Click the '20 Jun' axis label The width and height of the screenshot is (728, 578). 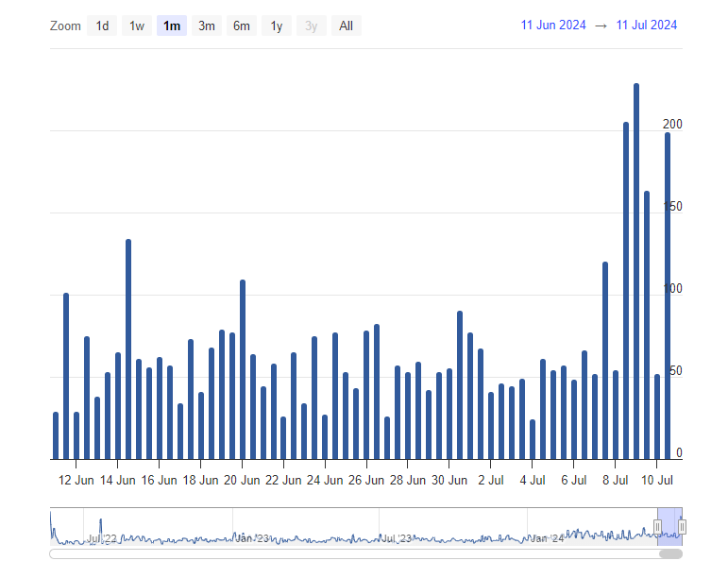tap(242, 480)
